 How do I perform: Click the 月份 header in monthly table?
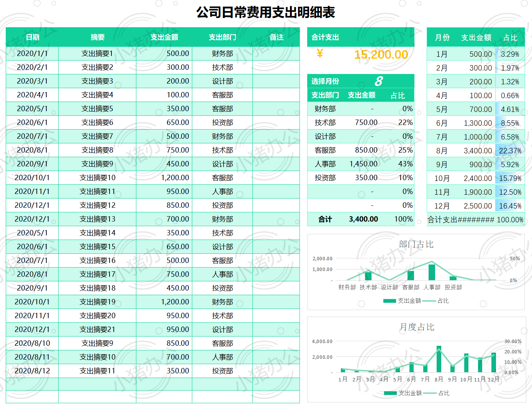point(442,38)
